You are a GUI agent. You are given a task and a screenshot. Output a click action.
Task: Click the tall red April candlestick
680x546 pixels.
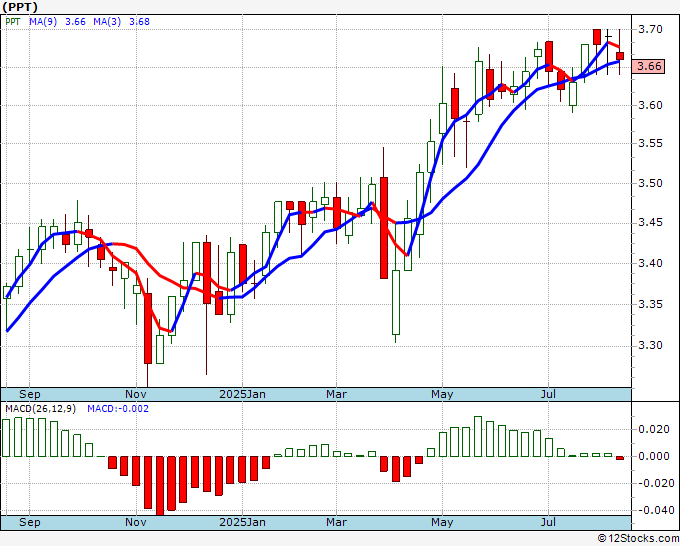pyautogui.click(x=384, y=228)
